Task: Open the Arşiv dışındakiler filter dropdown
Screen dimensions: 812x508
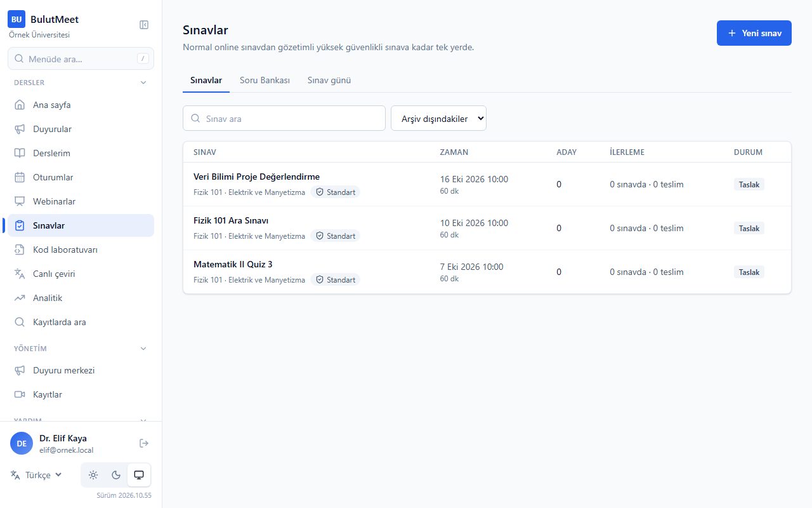Action: click(438, 118)
